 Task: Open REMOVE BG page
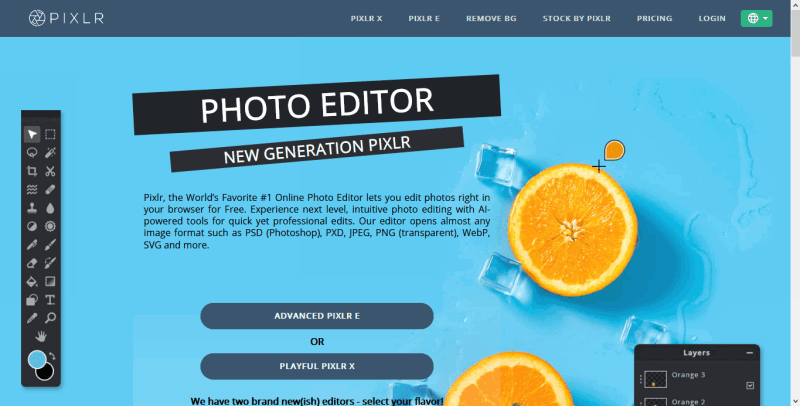(x=491, y=18)
